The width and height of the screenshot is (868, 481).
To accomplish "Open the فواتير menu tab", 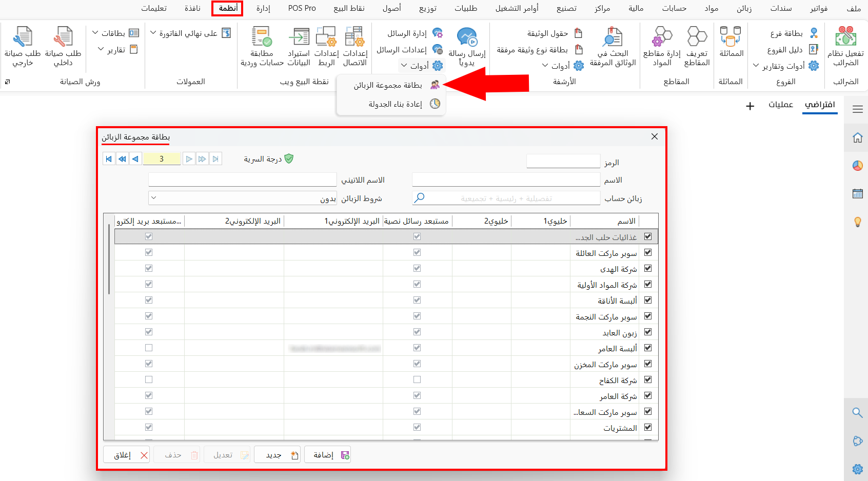I will pos(819,8).
